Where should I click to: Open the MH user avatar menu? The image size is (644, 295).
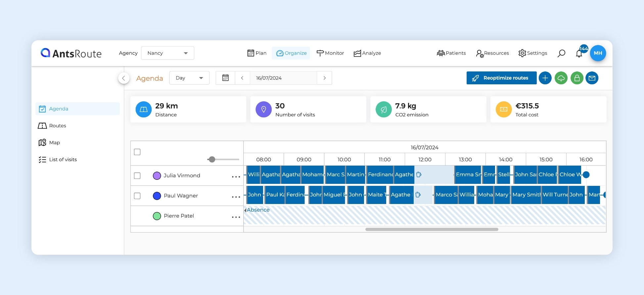598,53
